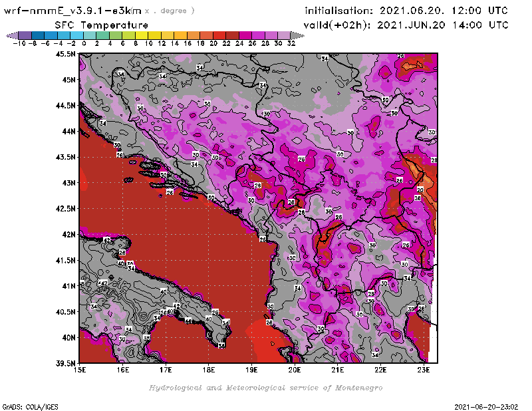Click the model title wrf-nmmE_v3.9.1-e3km
The height and width of the screenshot is (411, 532).
coord(72,11)
